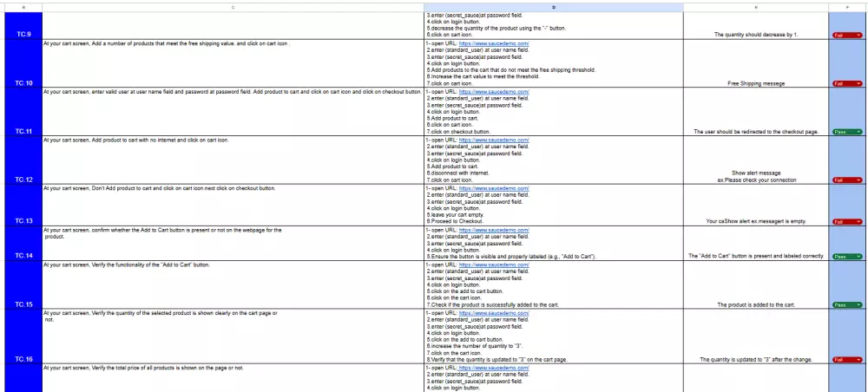Select expected result 'The quantity should decrease by 1.'
The height and width of the screenshot is (392, 868).
(x=756, y=25)
